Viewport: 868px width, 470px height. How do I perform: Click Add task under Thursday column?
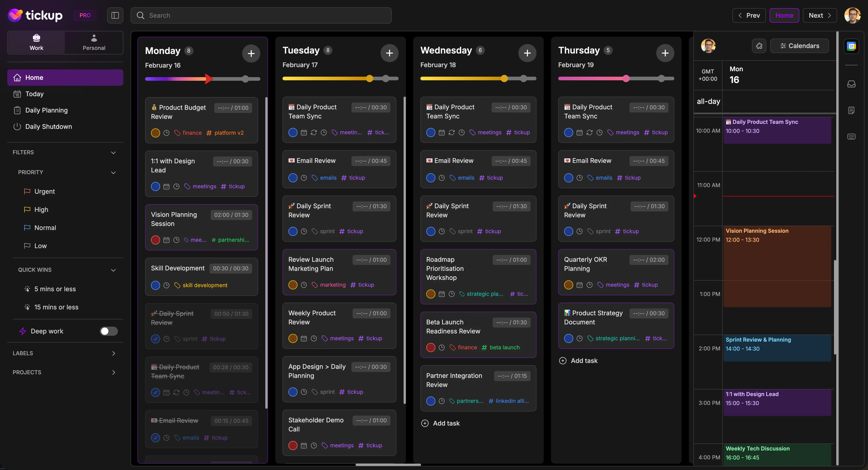pos(578,360)
